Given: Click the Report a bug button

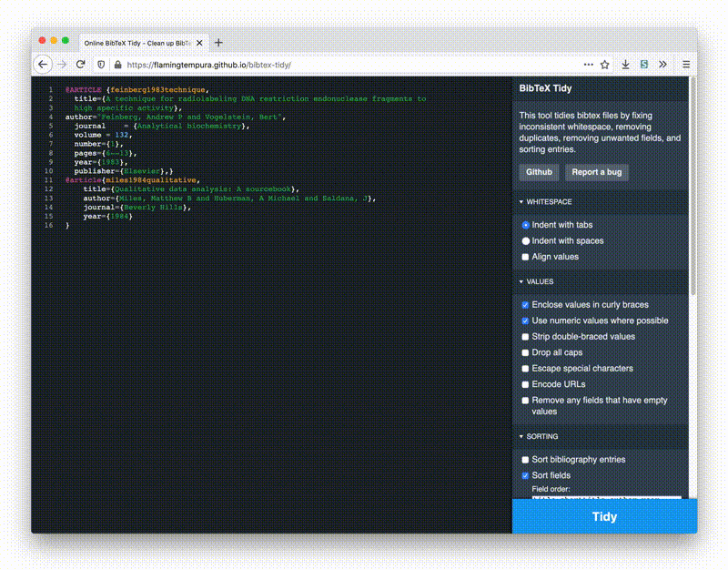Looking at the screenshot, I should click(597, 172).
